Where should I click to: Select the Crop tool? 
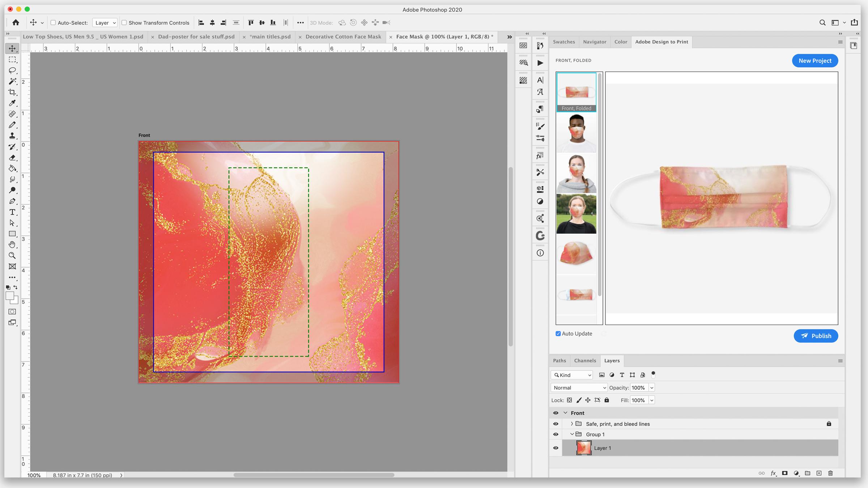point(12,92)
